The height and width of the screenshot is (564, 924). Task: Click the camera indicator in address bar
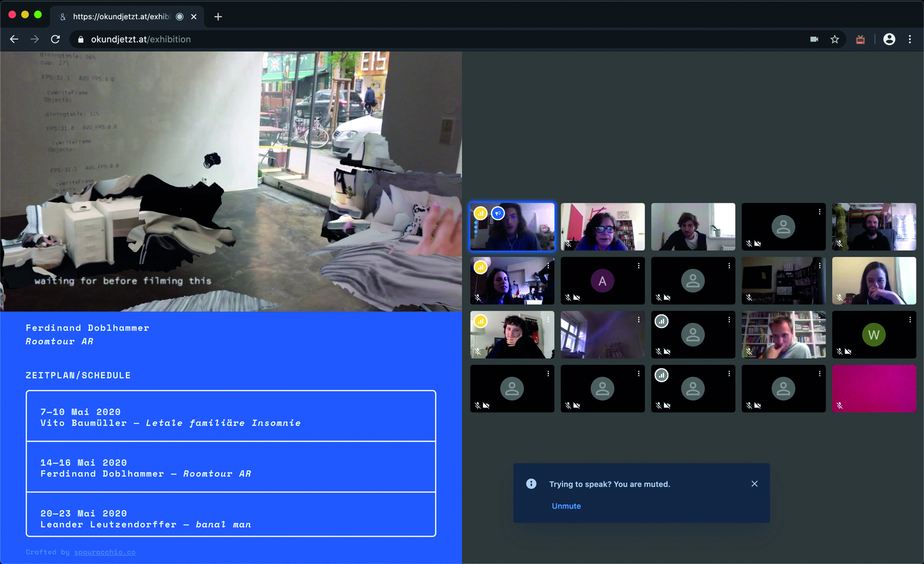pos(814,39)
